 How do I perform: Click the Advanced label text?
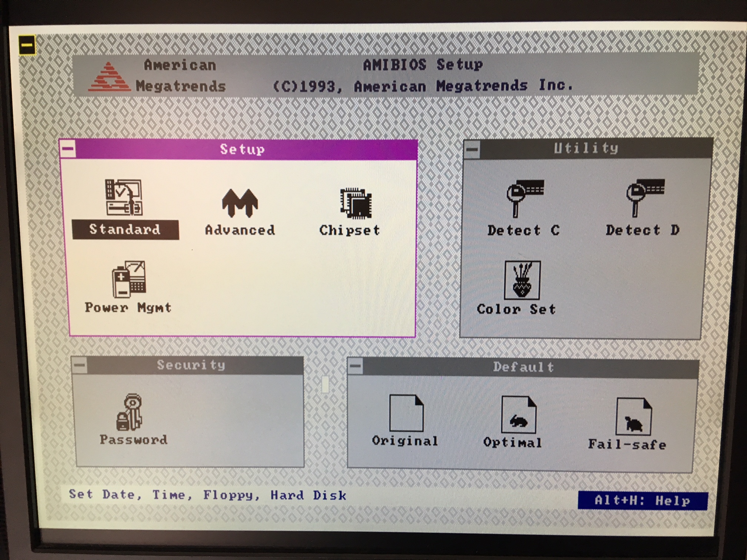click(240, 230)
